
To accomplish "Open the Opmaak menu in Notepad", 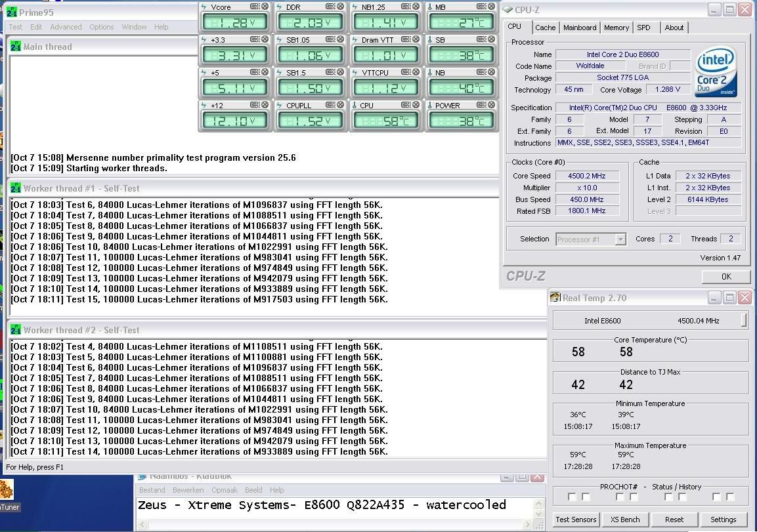I will coord(225,490).
